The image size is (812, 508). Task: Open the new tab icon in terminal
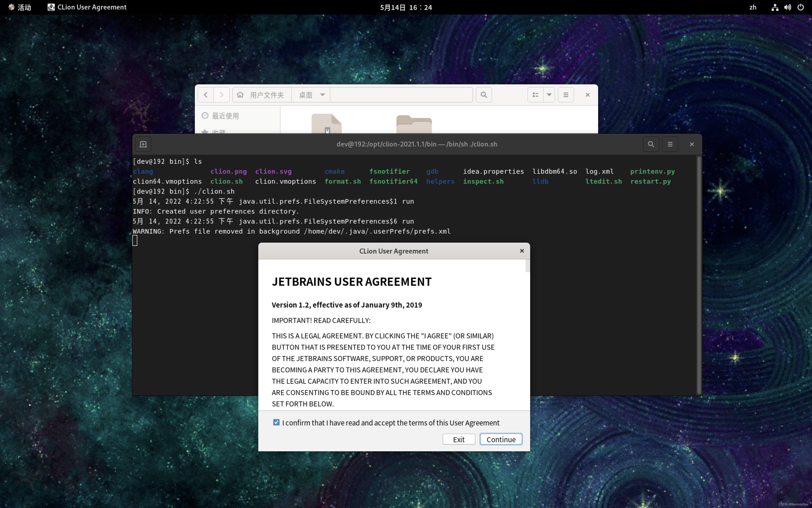pos(143,144)
